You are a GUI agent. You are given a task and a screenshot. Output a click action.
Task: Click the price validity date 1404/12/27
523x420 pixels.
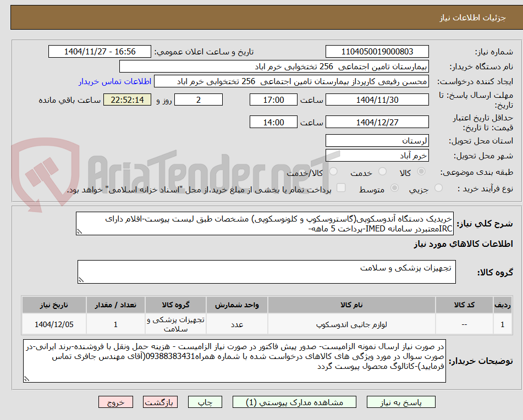tap(377, 122)
